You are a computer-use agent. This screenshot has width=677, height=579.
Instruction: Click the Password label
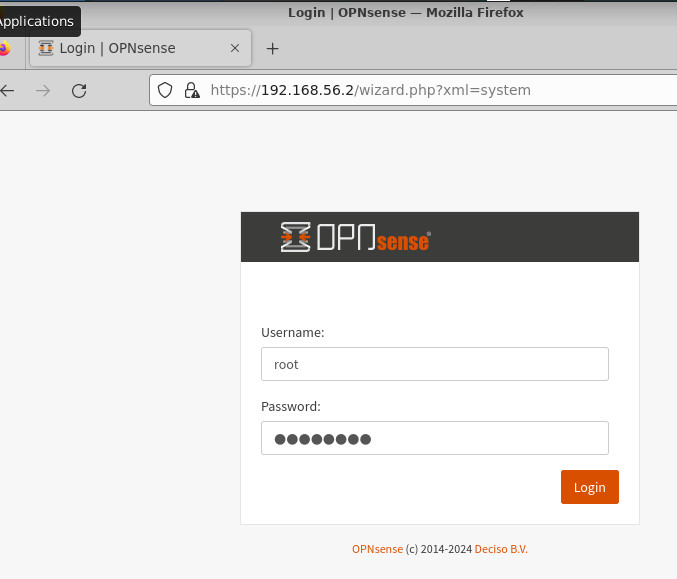point(291,406)
